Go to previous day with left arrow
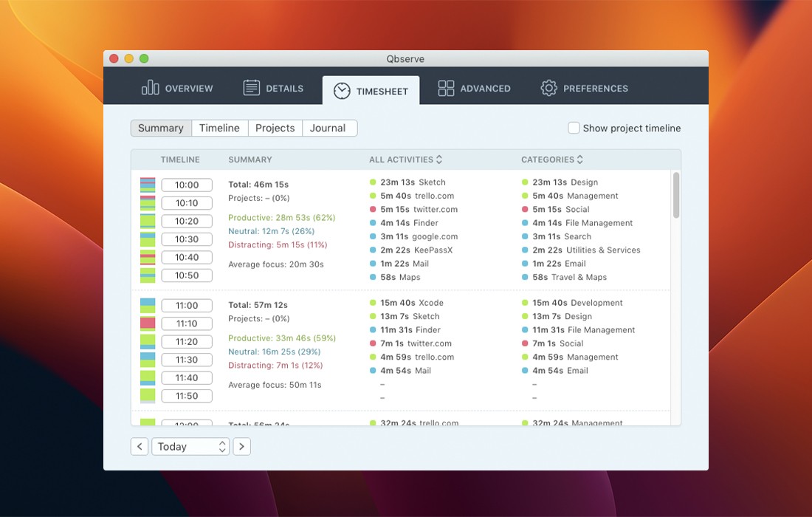This screenshot has height=517, width=812. (140, 446)
